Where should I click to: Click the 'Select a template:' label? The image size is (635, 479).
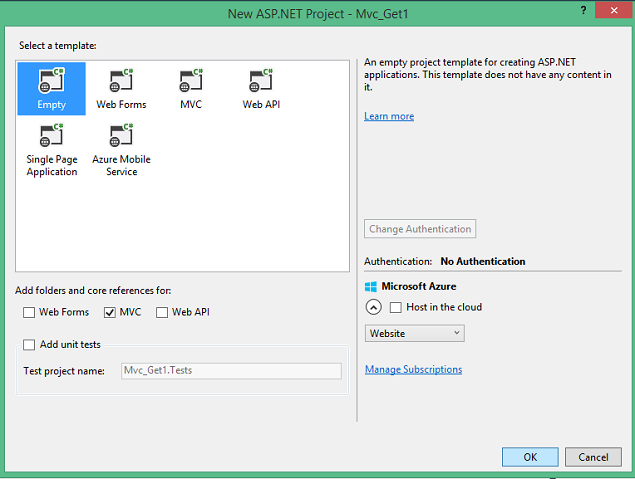pyautogui.click(x=58, y=45)
